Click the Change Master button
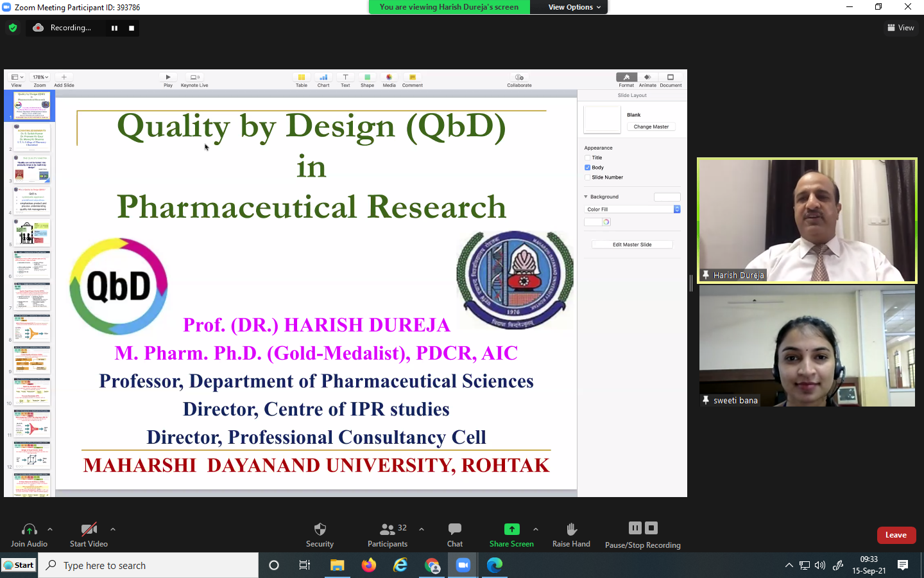The image size is (924, 578). 651,127
